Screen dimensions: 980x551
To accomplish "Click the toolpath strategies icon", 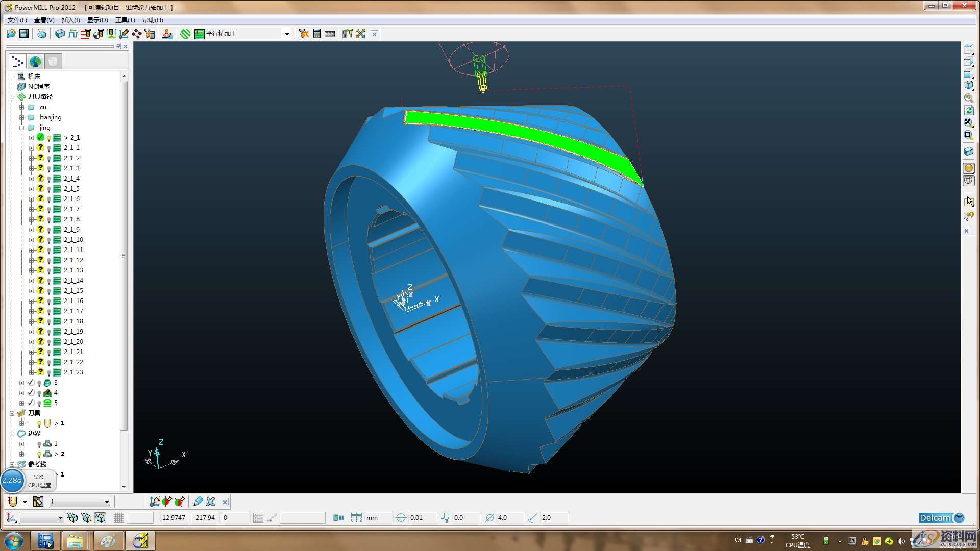I will click(x=185, y=34).
